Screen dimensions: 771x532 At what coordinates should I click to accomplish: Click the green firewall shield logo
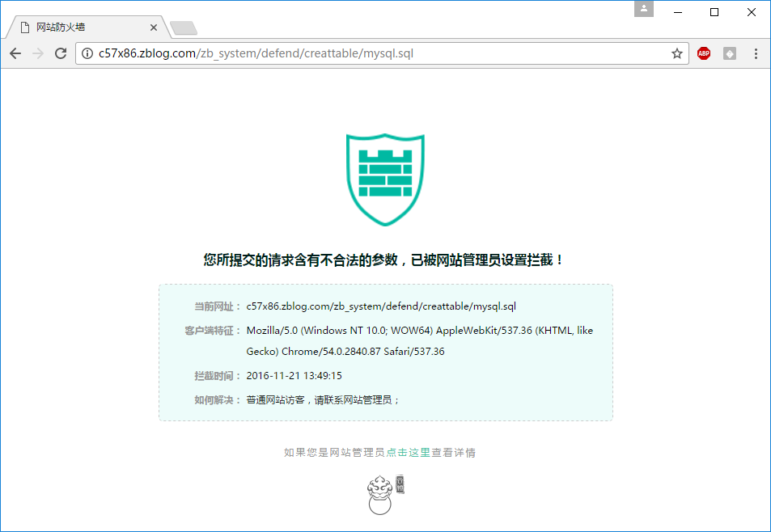pos(385,179)
